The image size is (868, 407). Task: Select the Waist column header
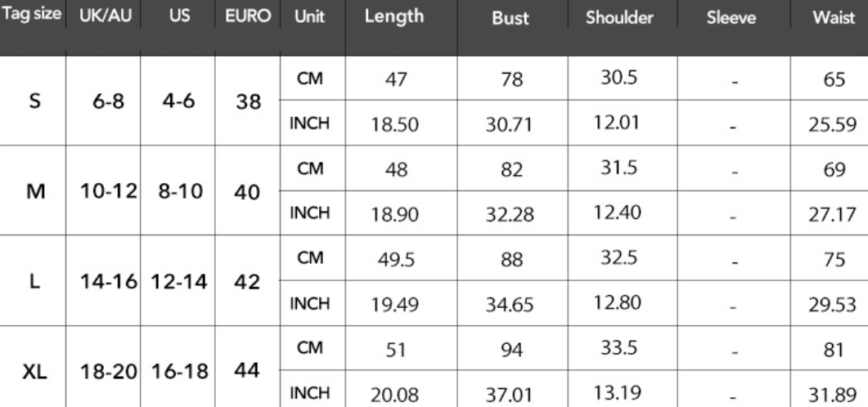point(834,18)
